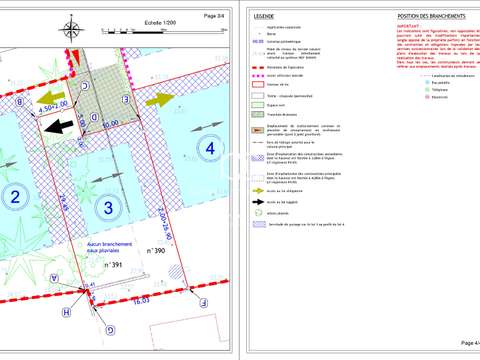Click the purple hatched servitude legend symbol
The height and width of the screenshot is (360, 480).
click(x=259, y=224)
